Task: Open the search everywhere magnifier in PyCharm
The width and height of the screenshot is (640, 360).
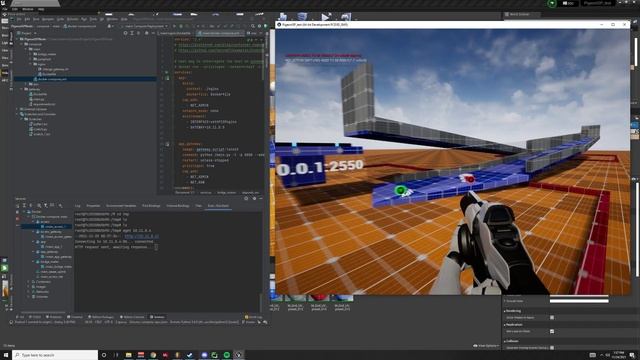Action: click(x=253, y=26)
